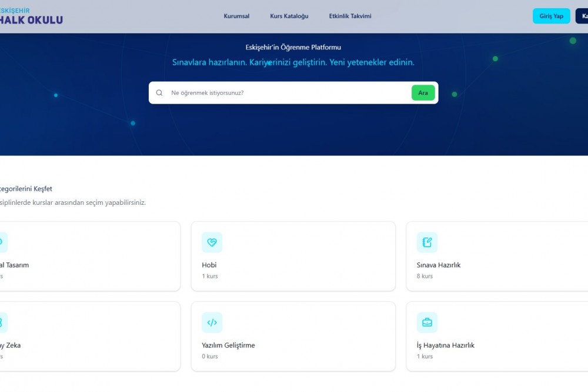Open the Hobi category title

coord(209,265)
